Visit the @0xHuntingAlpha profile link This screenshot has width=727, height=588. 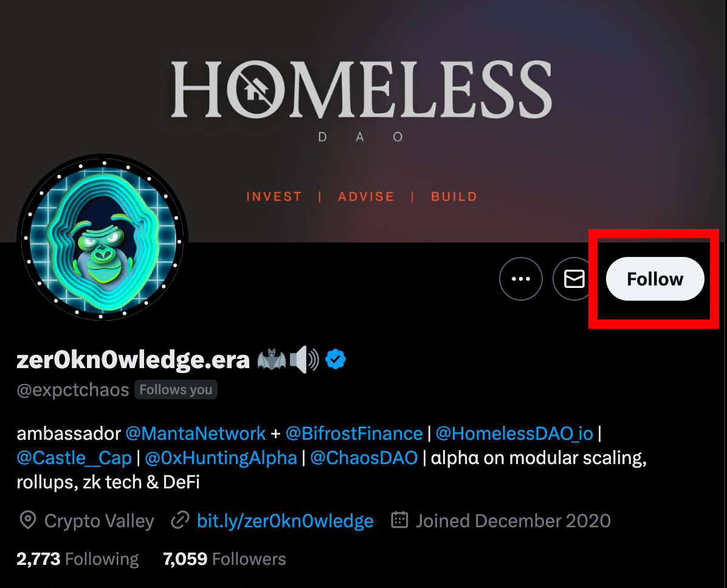click(x=221, y=457)
